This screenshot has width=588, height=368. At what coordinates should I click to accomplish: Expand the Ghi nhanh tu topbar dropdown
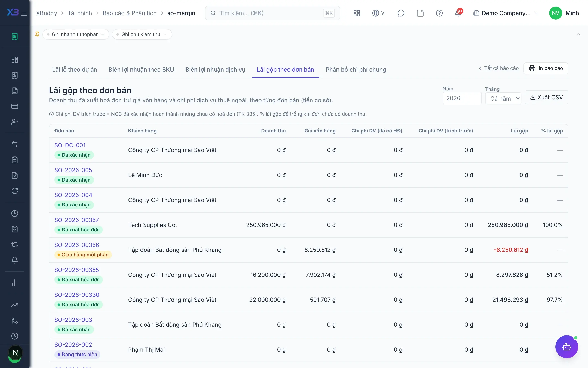76,34
